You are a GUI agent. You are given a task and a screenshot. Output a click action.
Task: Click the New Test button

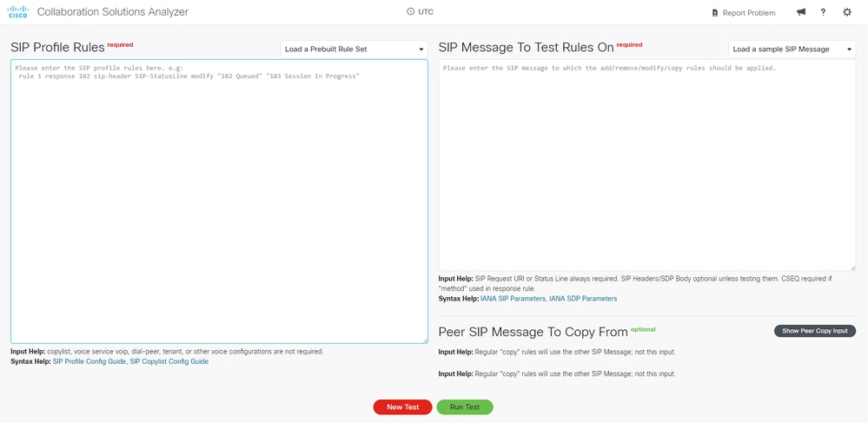(x=402, y=407)
